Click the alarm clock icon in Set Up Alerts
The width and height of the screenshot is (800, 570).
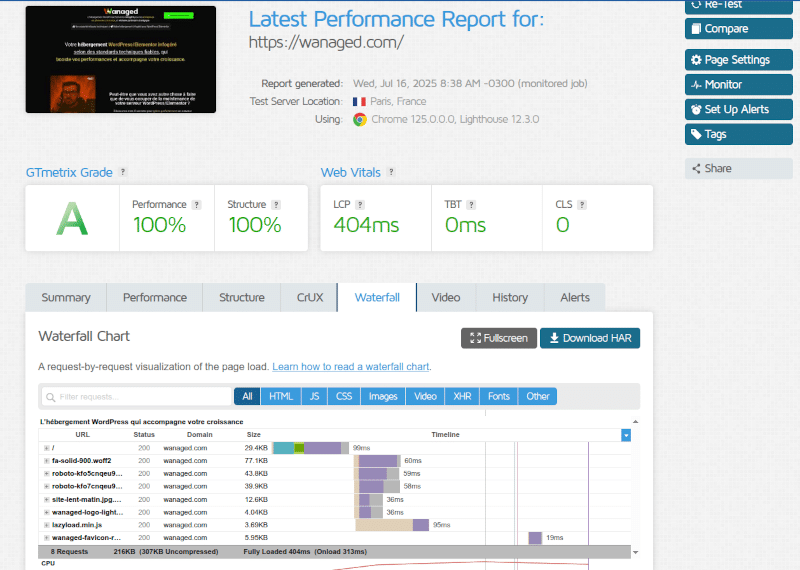tap(696, 109)
